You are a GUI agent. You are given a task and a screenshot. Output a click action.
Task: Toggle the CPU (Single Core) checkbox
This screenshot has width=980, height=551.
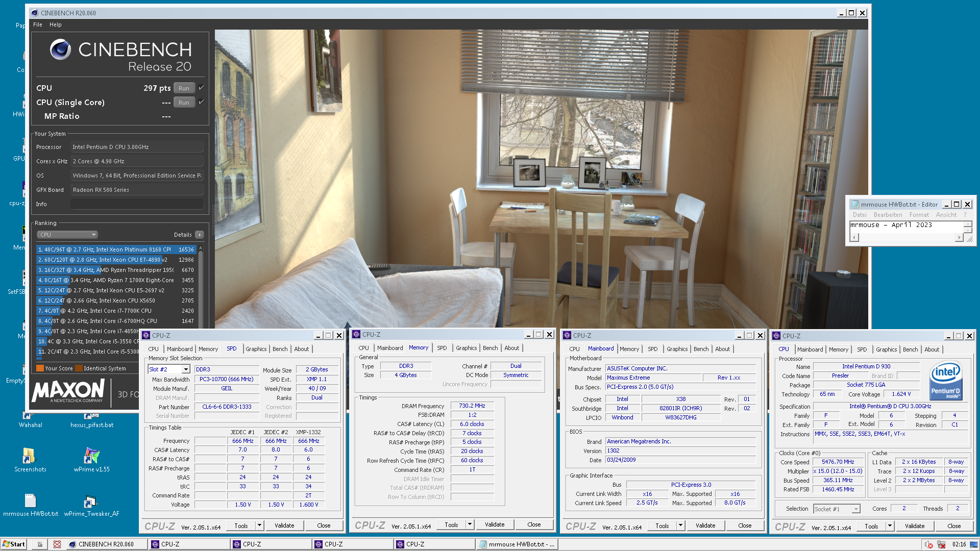tap(202, 102)
